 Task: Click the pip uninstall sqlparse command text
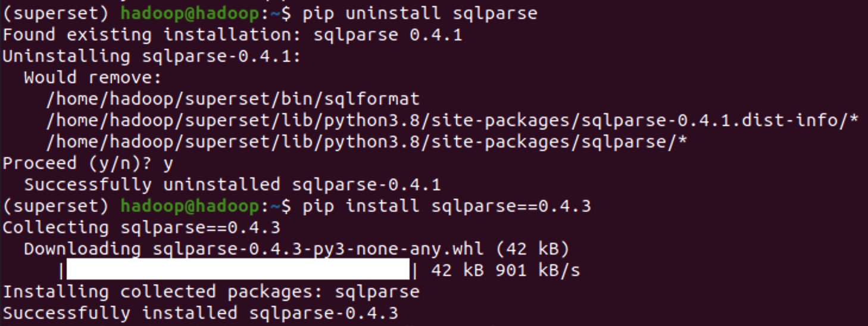coord(420,13)
